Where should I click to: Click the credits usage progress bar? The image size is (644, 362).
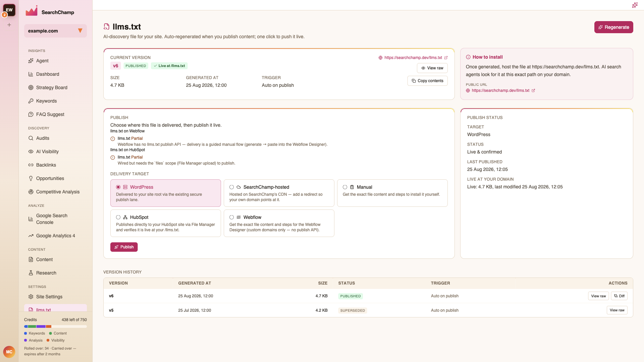click(x=55, y=326)
